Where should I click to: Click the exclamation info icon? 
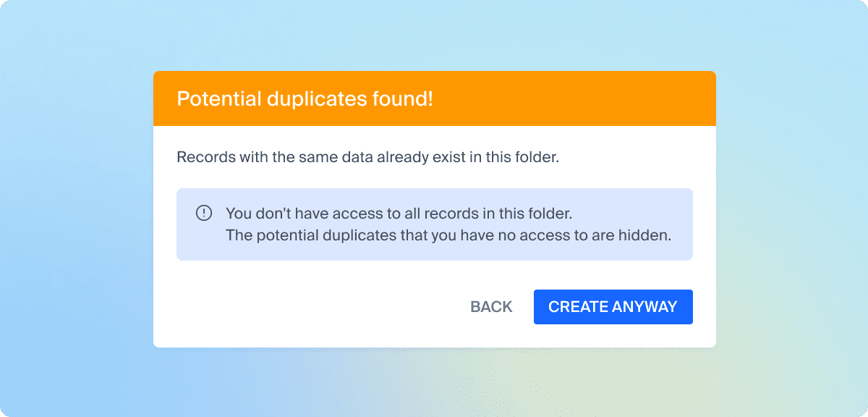[x=204, y=213]
